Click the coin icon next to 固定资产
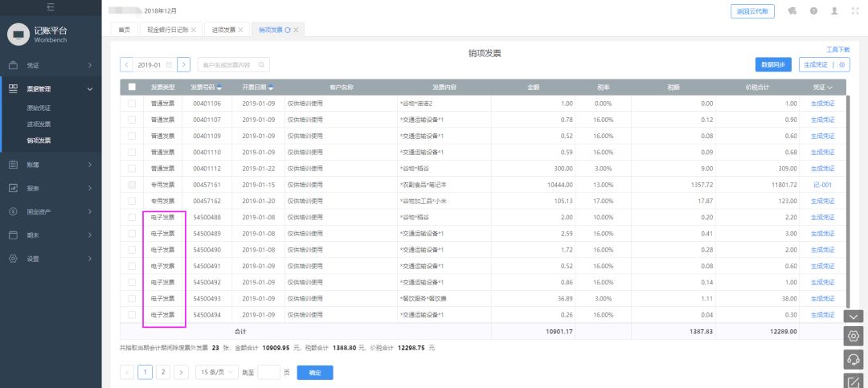Image resolution: width=868 pixels, height=388 pixels. pos(14,211)
